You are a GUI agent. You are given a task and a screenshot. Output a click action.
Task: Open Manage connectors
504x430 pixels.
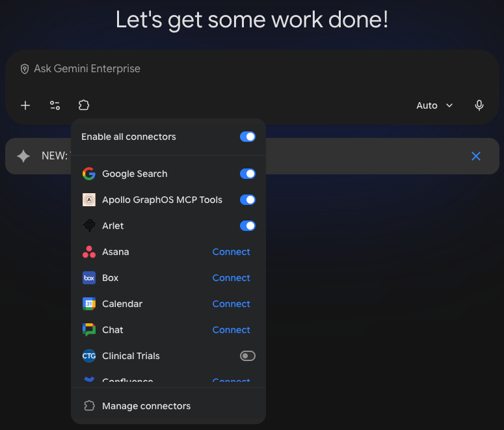(168, 406)
